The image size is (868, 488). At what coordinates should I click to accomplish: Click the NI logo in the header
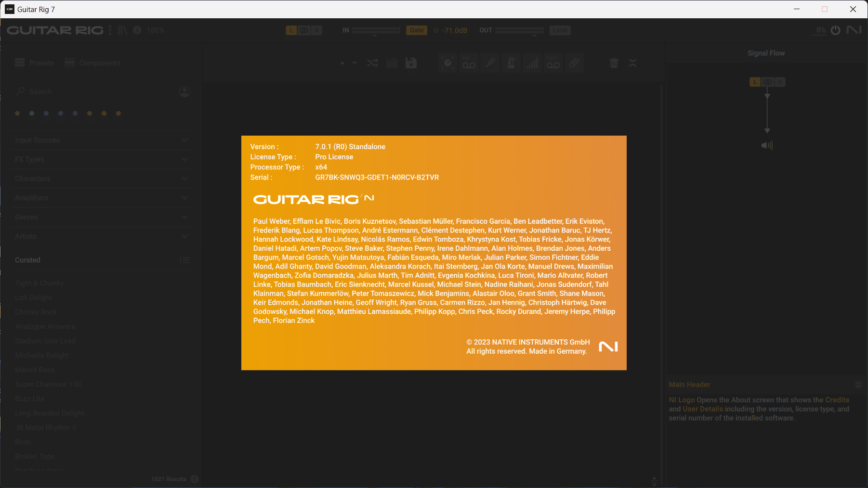tap(854, 30)
